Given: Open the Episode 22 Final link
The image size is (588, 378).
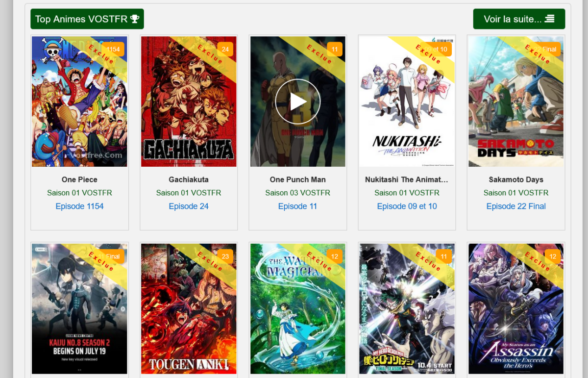Looking at the screenshot, I should click(515, 206).
